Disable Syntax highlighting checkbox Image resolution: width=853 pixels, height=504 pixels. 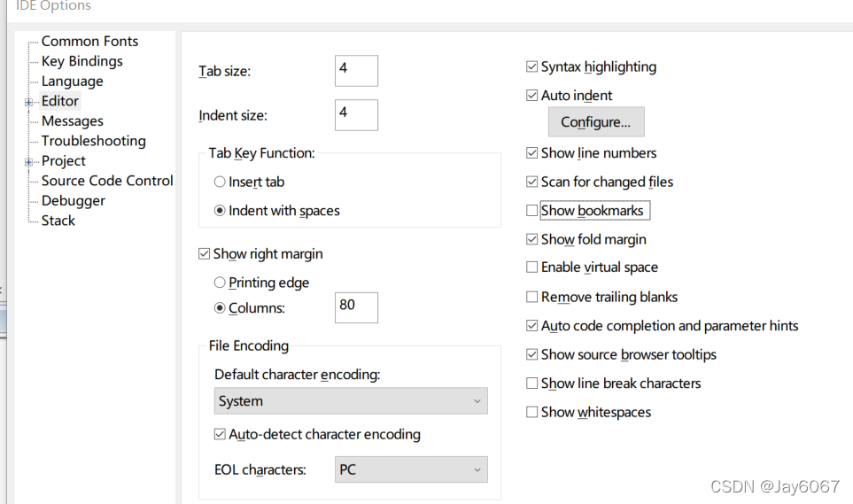pyautogui.click(x=532, y=66)
